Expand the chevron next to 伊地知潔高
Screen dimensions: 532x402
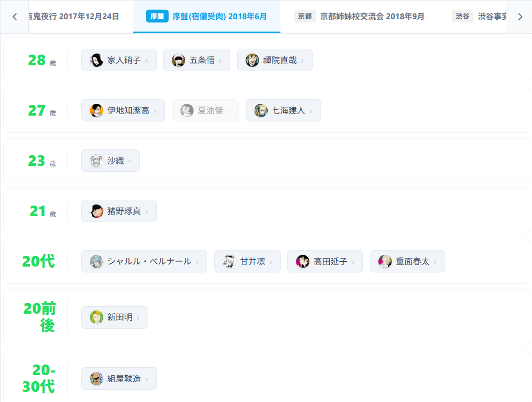click(155, 111)
